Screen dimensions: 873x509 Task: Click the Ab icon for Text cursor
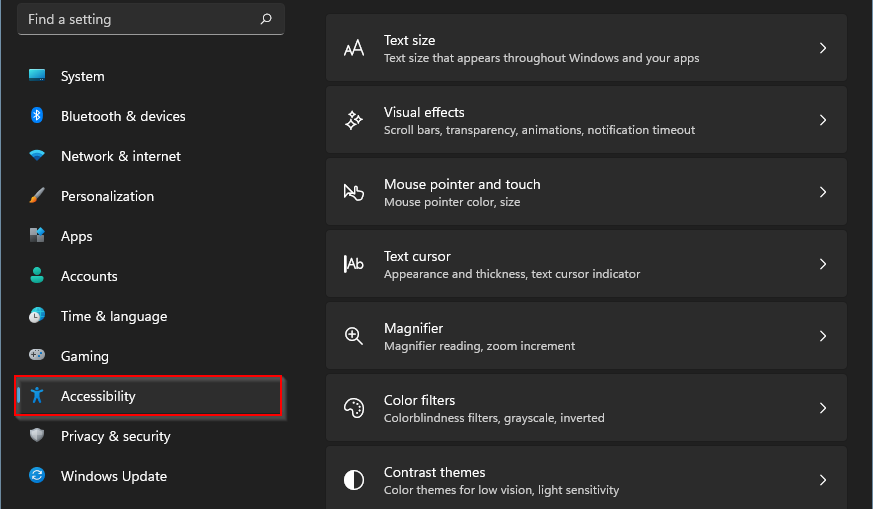354,264
